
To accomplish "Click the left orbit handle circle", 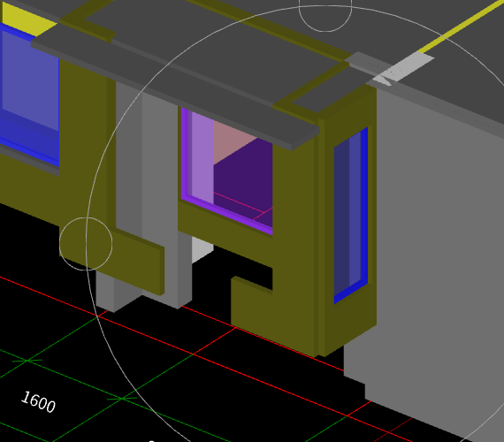I will 86,244.
